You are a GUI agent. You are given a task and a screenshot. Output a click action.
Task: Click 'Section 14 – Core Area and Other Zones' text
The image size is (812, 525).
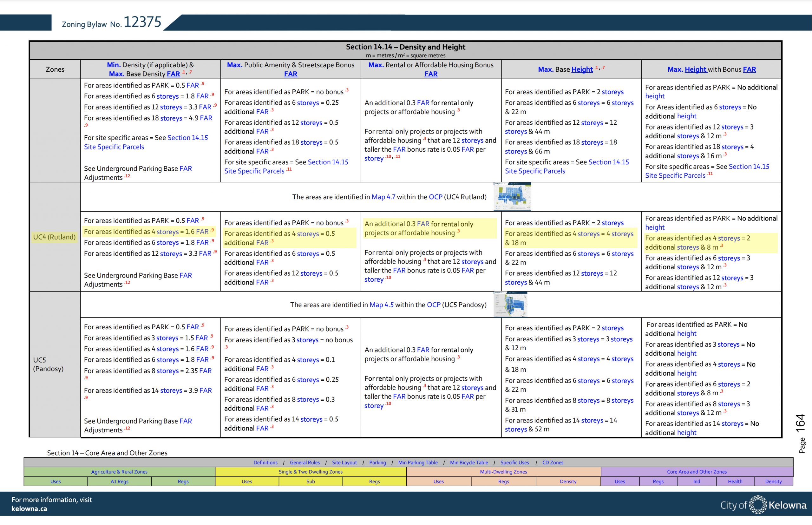click(107, 453)
